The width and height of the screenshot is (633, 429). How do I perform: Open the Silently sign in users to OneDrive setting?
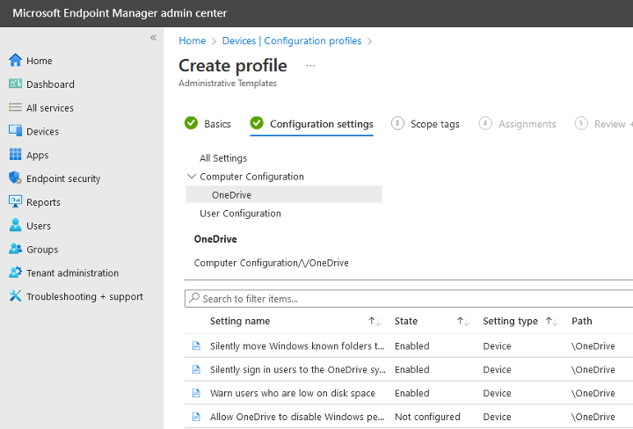point(298,369)
